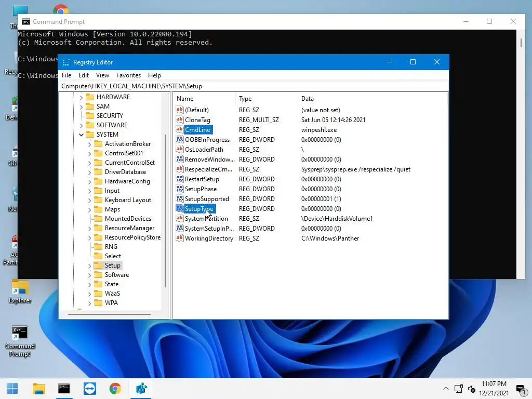Open the Command Prompt desktop shortcut
The width and height of the screenshot is (532, 399).
click(20, 341)
